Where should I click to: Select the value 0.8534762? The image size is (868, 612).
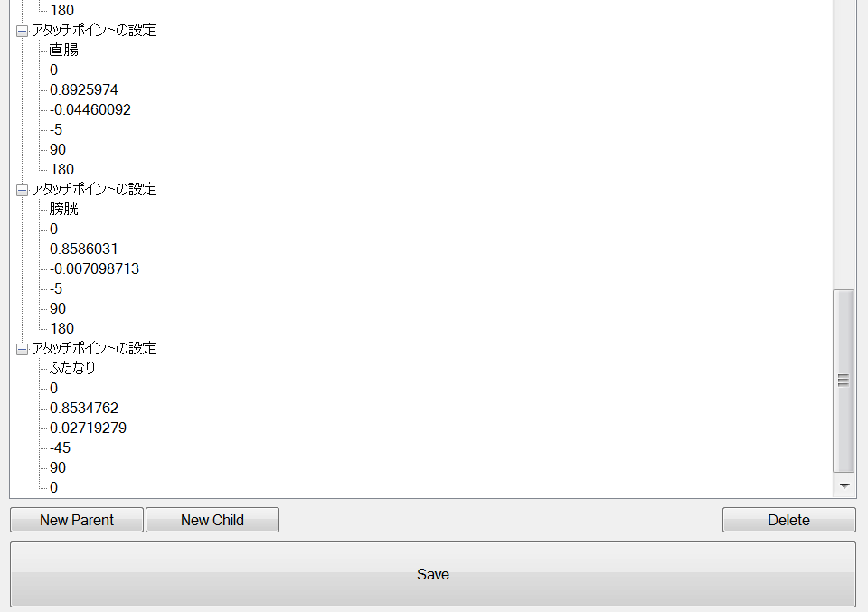tap(84, 408)
